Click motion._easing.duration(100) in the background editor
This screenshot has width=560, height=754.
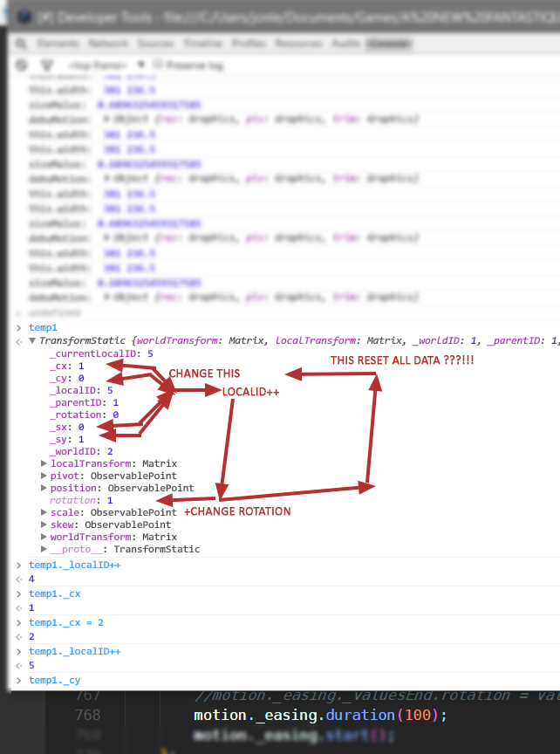320,715
